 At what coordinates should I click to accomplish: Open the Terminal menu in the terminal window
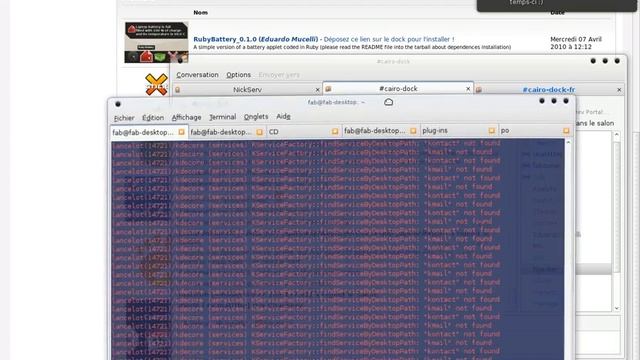(x=222, y=117)
